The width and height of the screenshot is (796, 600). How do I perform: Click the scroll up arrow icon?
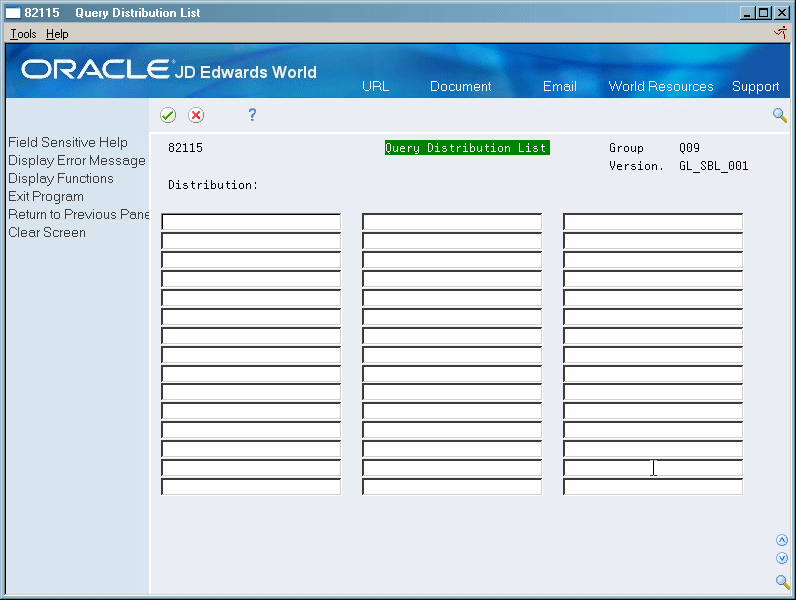click(x=782, y=540)
